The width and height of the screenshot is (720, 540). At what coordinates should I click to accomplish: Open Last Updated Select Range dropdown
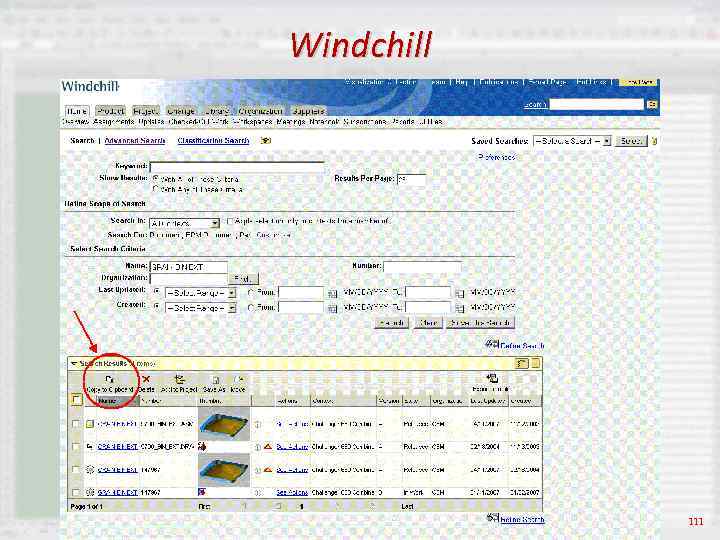tap(200, 293)
